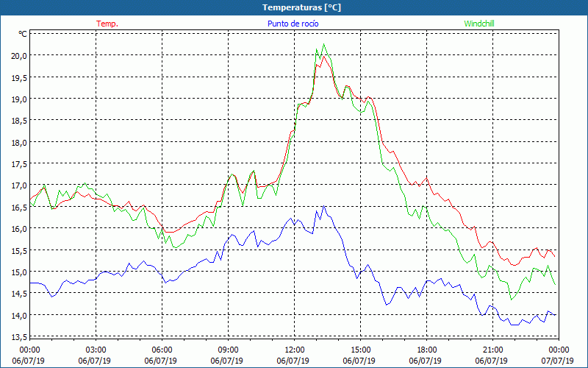
Task: Click the '03:00' time axis label
Action: pyautogui.click(x=96, y=350)
